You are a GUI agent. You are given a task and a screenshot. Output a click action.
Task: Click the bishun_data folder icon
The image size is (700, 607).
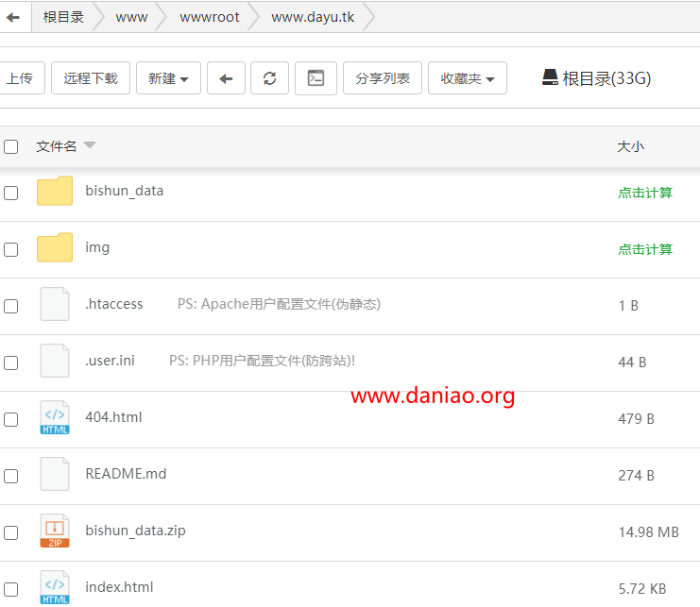pyautogui.click(x=55, y=191)
